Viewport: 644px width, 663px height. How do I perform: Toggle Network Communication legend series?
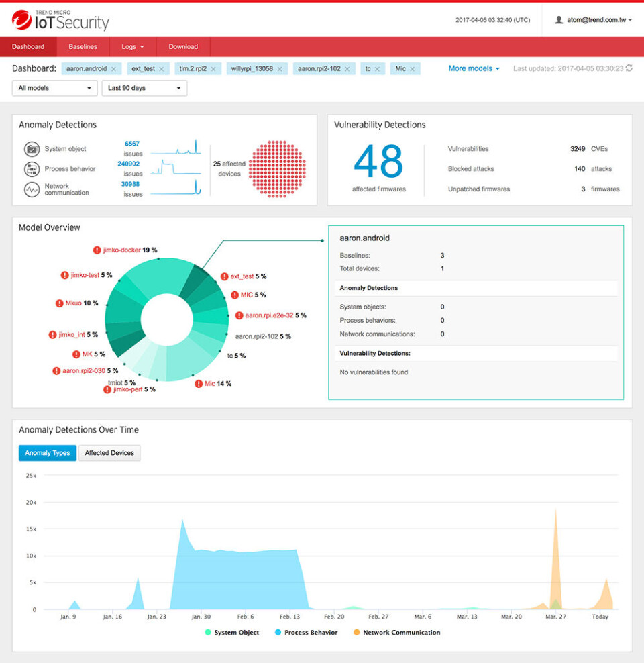(x=396, y=633)
